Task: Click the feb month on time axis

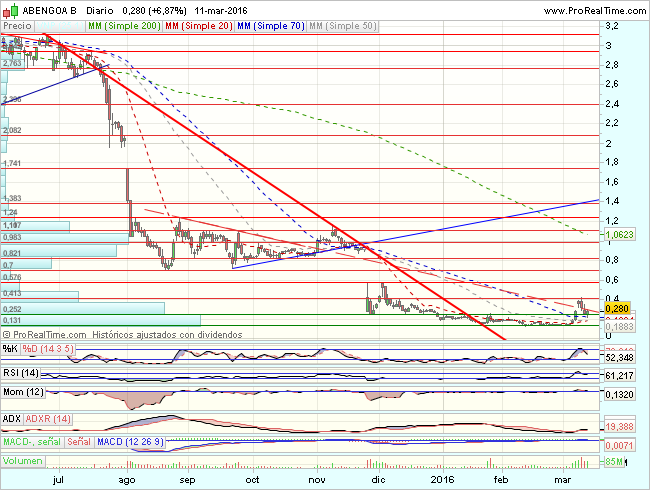Action: (x=501, y=480)
